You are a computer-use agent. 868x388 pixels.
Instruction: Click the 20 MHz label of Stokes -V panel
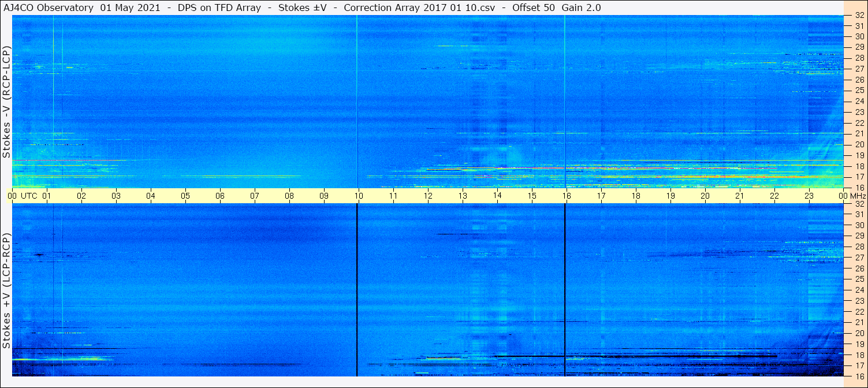coord(859,144)
